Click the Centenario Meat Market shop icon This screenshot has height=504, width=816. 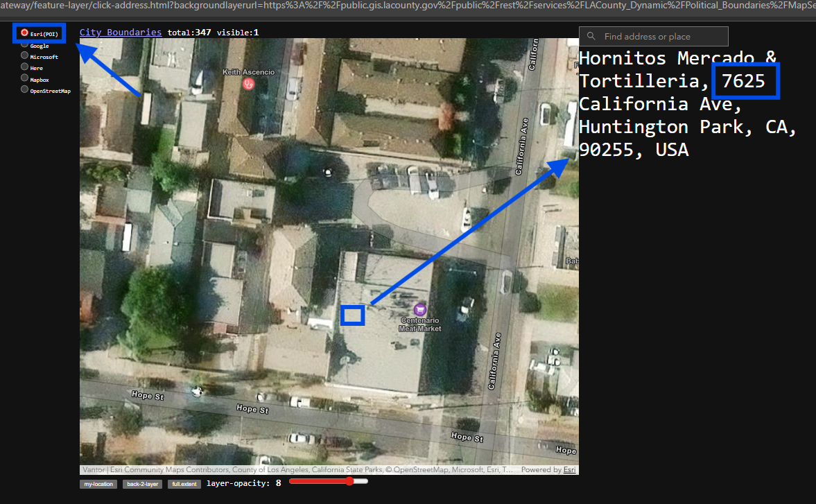[x=419, y=309]
